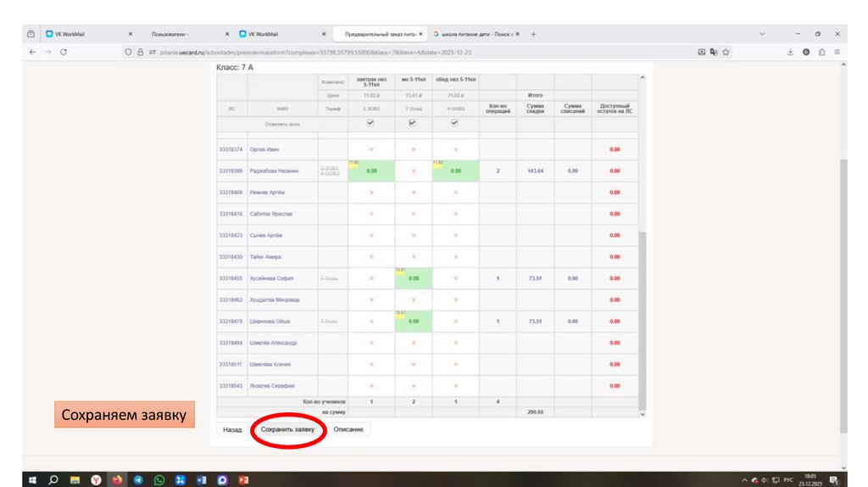The height and width of the screenshot is (487, 868).
Task: Click green обед овз cell for Раджабова Незанин
Action: pos(455,171)
